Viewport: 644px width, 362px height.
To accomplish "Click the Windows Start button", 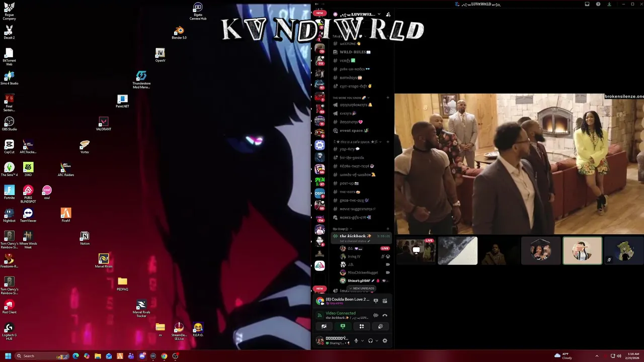I will (8, 356).
